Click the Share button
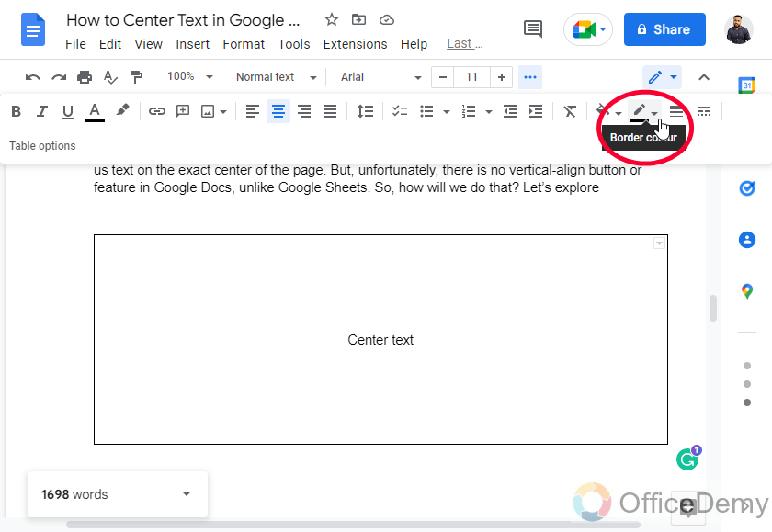This screenshot has height=532, width=772. pos(664,29)
